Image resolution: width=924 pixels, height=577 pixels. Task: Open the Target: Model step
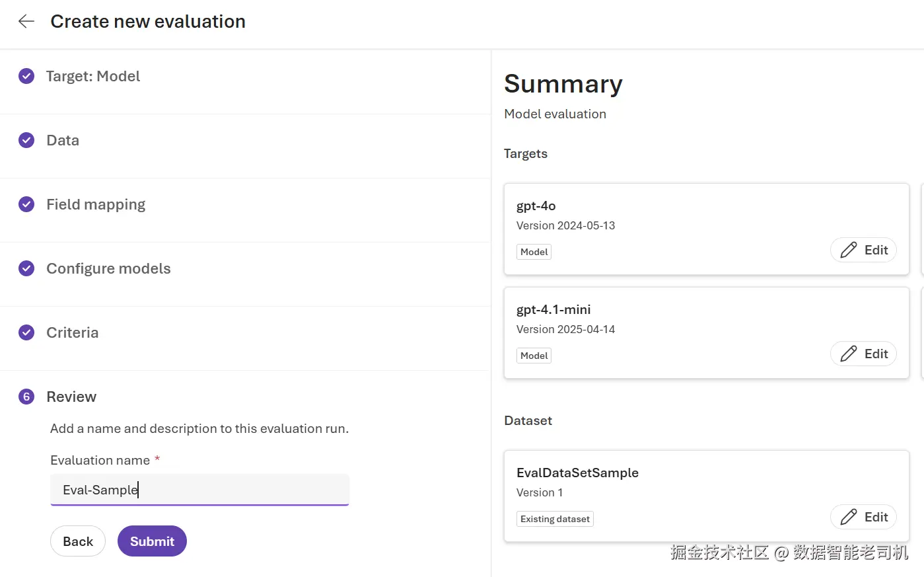[x=93, y=76]
